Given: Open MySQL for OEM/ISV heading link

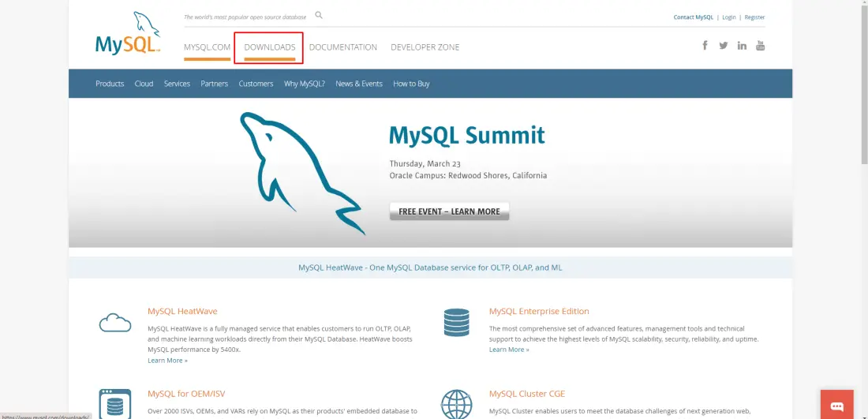Looking at the screenshot, I should (x=186, y=394).
